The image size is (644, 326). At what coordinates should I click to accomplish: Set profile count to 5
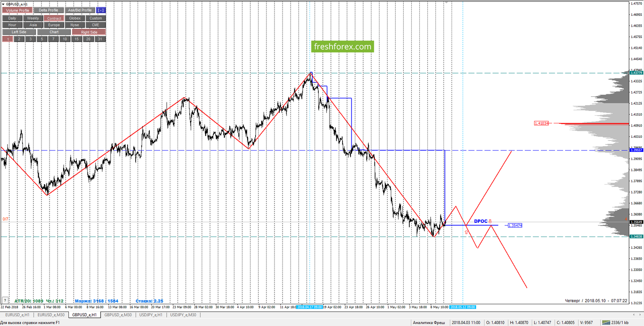click(42, 39)
